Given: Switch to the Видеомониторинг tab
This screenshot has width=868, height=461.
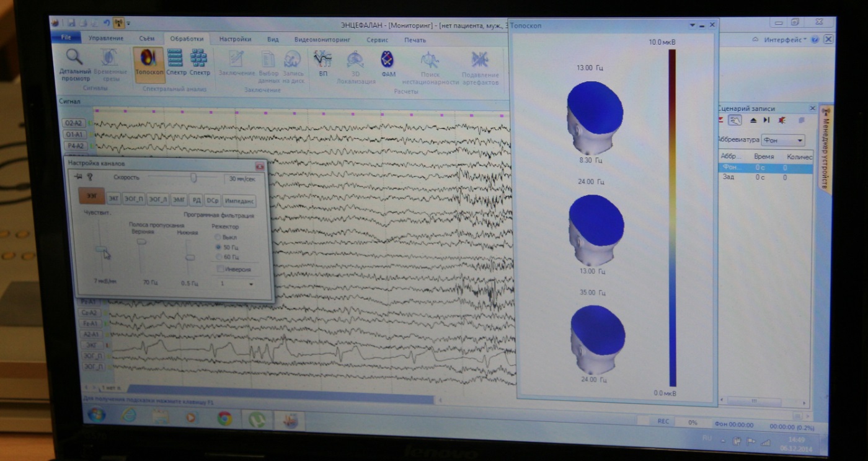Looking at the screenshot, I should [x=322, y=40].
